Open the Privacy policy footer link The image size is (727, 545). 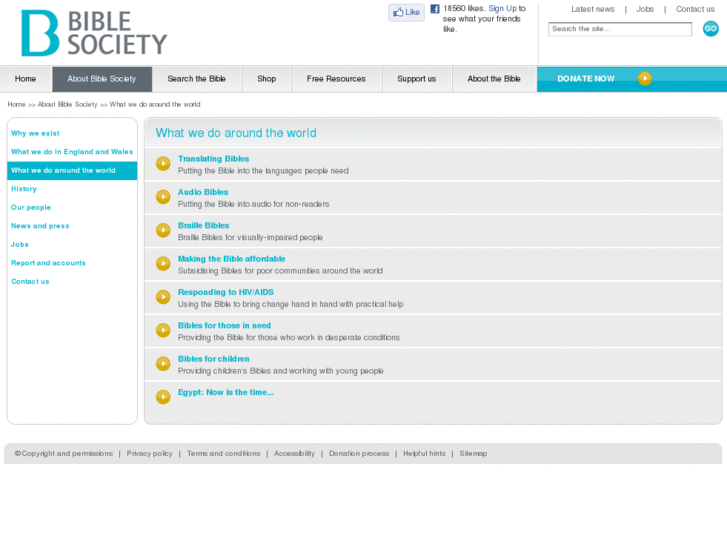tap(149, 454)
